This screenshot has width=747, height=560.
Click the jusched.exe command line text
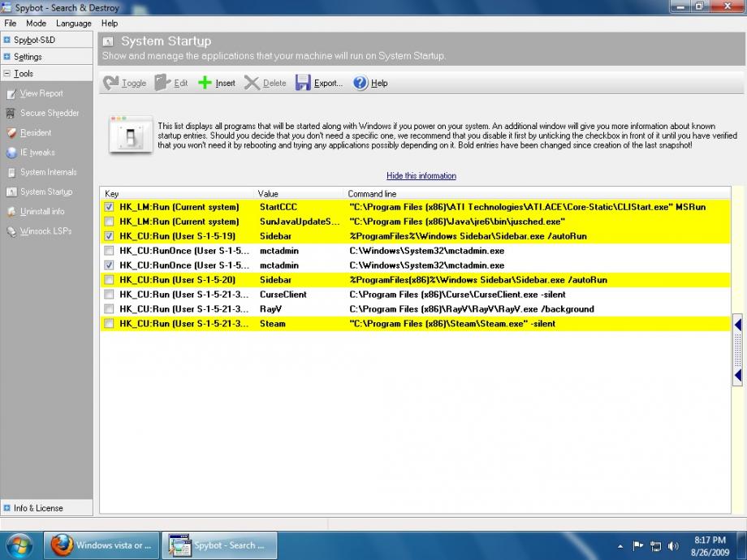(x=457, y=222)
